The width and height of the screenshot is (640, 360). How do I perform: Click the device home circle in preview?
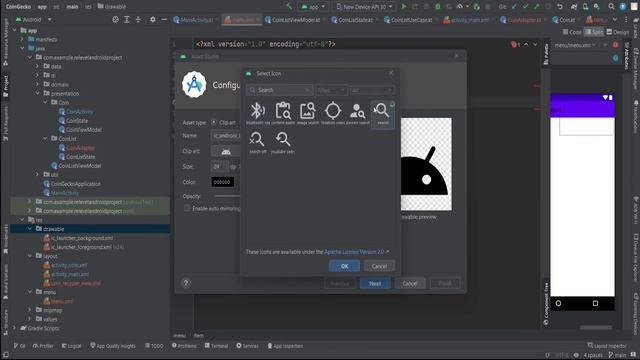558,303
